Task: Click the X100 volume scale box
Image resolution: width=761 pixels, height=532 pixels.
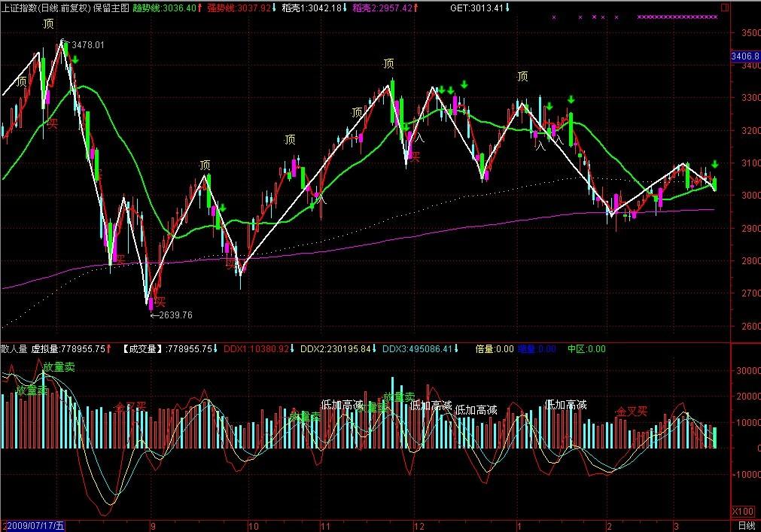Action: click(x=743, y=512)
